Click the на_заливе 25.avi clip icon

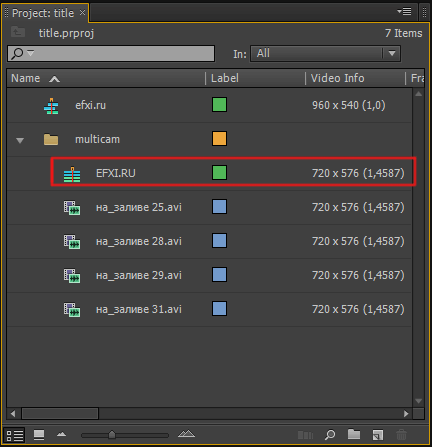pos(72,208)
